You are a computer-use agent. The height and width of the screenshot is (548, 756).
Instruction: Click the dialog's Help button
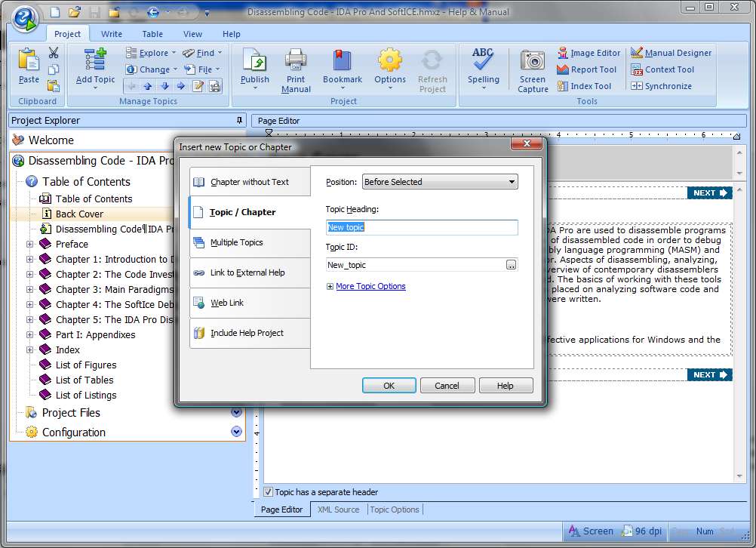506,386
